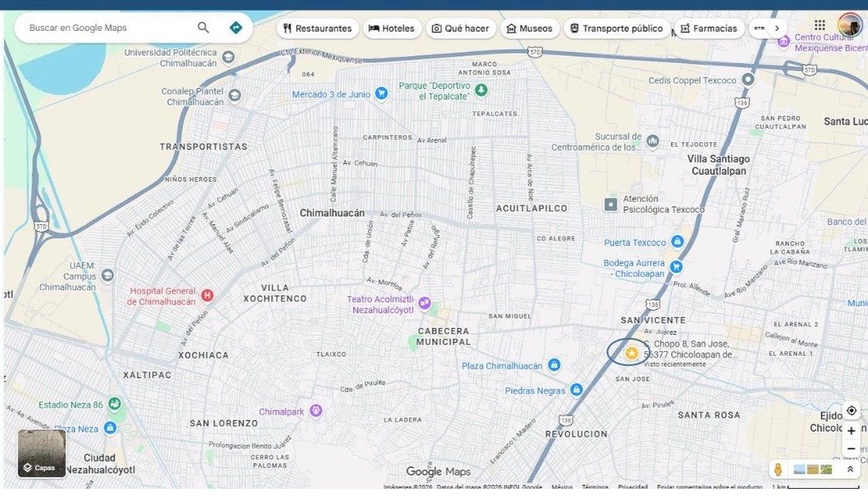Center map on your location
This screenshot has height=499, width=868.
(852, 410)
